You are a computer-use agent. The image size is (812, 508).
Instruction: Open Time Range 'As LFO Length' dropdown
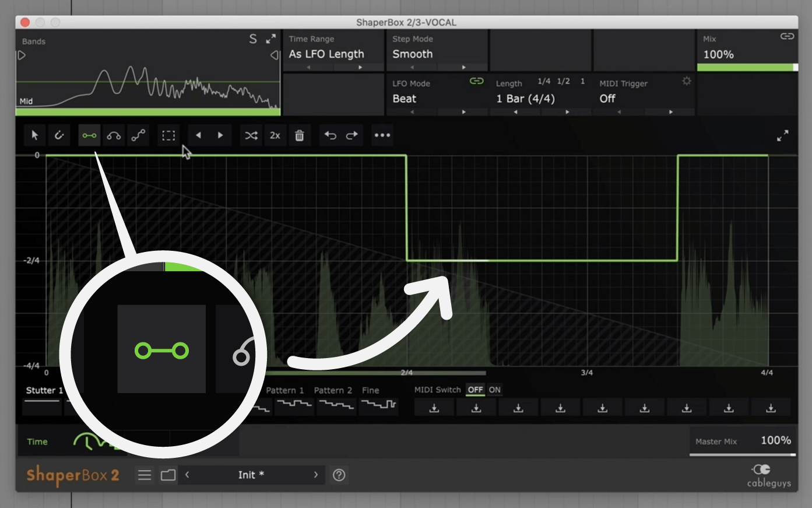[x=326, y=54]
